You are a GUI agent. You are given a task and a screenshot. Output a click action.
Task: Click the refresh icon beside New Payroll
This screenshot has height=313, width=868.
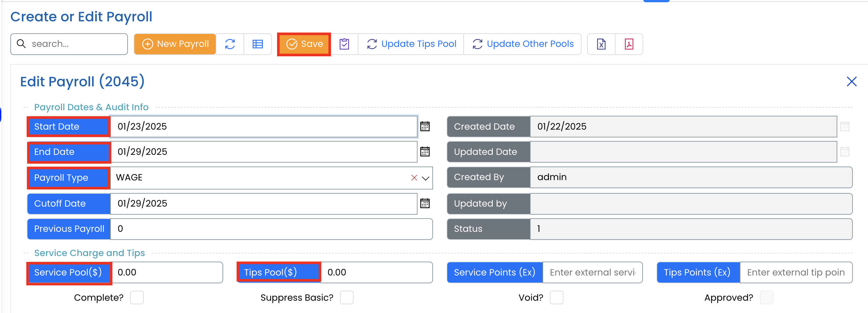click(230, 44)
